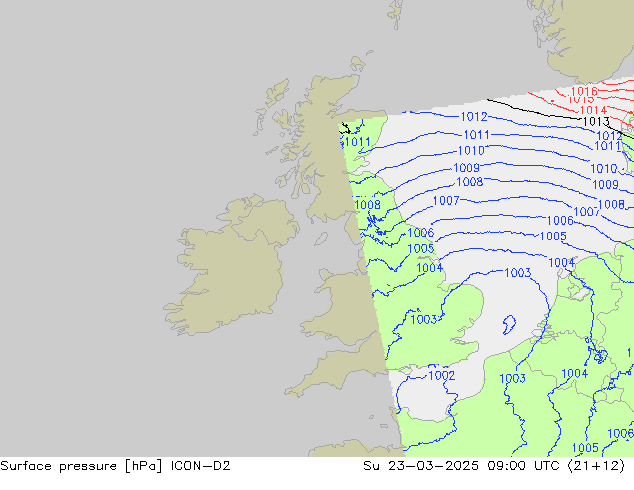
Task: Select the 1005 label in the eastern North Sea
Action: (553, 236)
